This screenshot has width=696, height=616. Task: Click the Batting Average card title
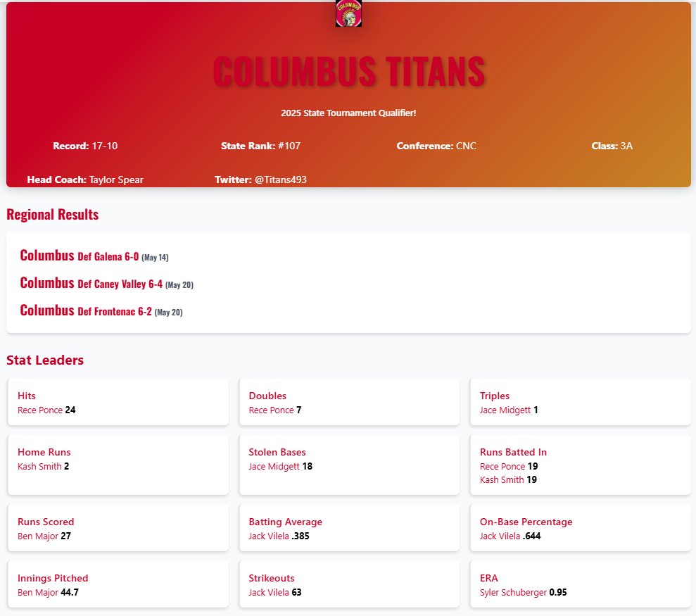tap(286, 522)
